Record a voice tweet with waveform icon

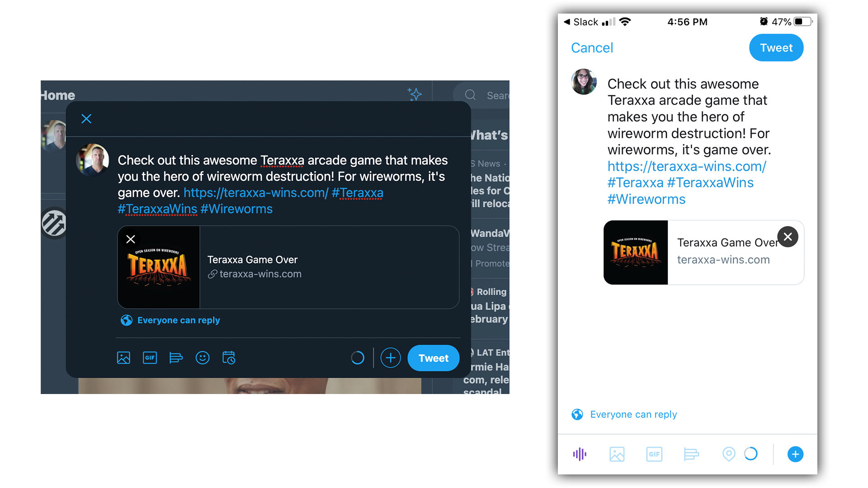tap(580, 454)
